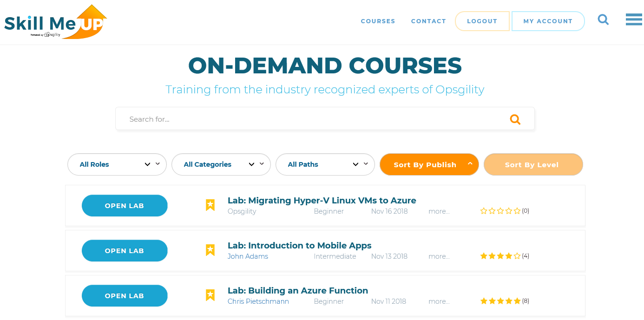644x320 pixels.
Task: Go to Courses in the top navigation
Action: [x=378, y=21]
